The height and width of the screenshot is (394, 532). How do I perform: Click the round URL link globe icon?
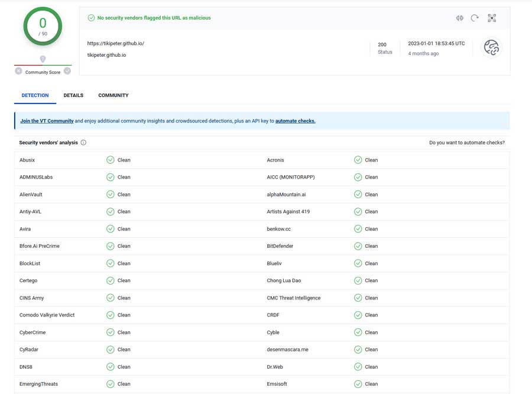point(491,47)
